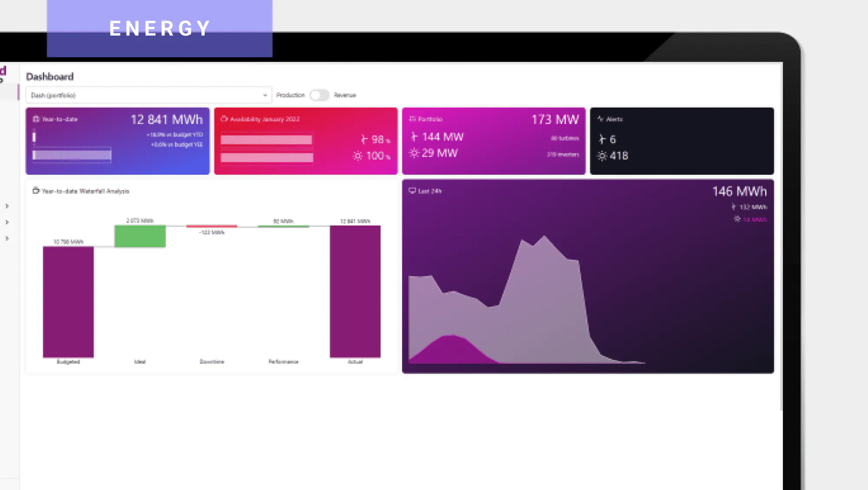This screenshot has height=490, width=868.
Task: Click the Actual bar in waterfall chart
Action: pos(355,291)
